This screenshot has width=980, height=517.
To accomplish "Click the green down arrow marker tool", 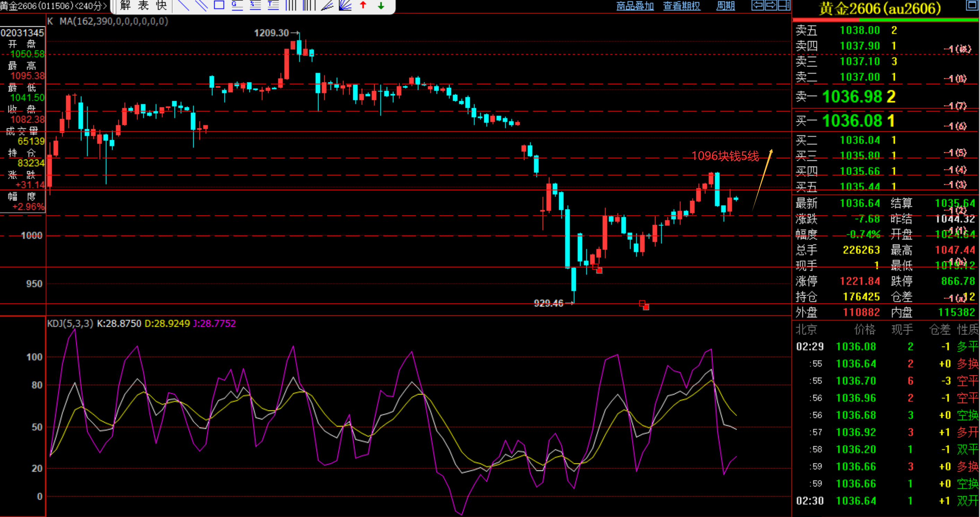I will coord(381,5).
